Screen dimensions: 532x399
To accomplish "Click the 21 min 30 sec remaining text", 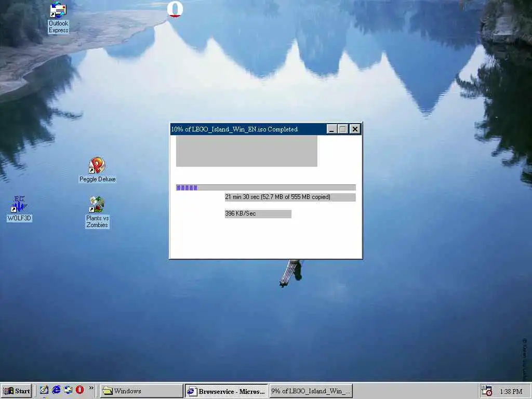I will (277, 197).
